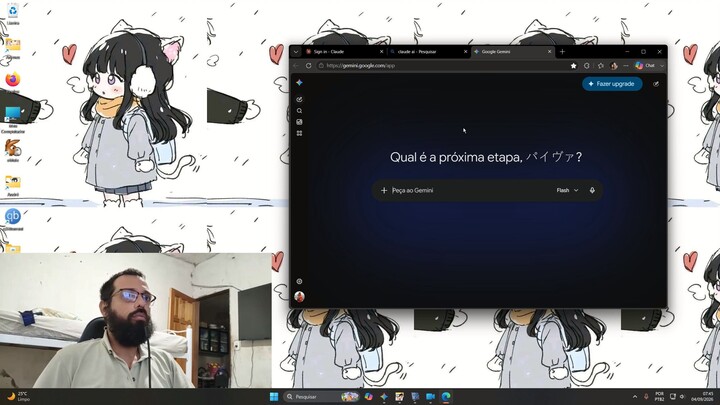
Task: Click the taskbar Pesquisar search box
Action: (321, 396)
